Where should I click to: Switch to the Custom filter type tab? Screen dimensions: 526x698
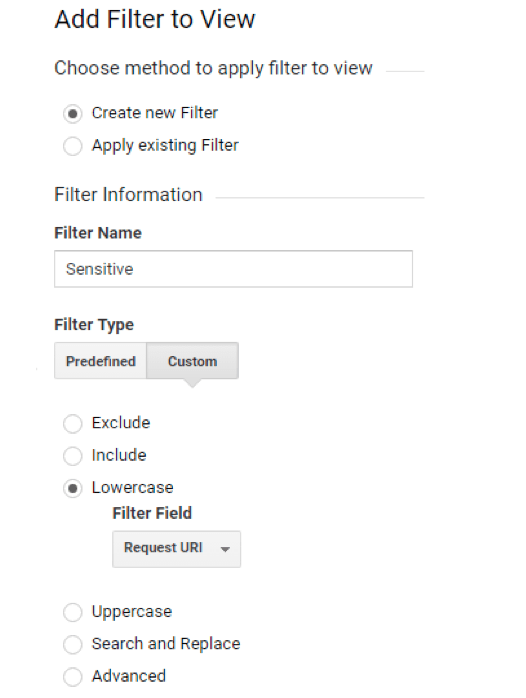click(x=193, y=361)
